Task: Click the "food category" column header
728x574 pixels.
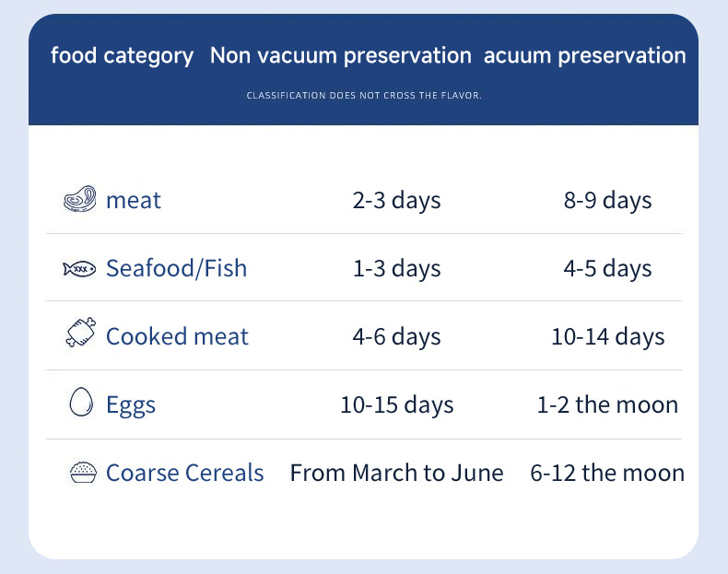Action: [122, 55]
